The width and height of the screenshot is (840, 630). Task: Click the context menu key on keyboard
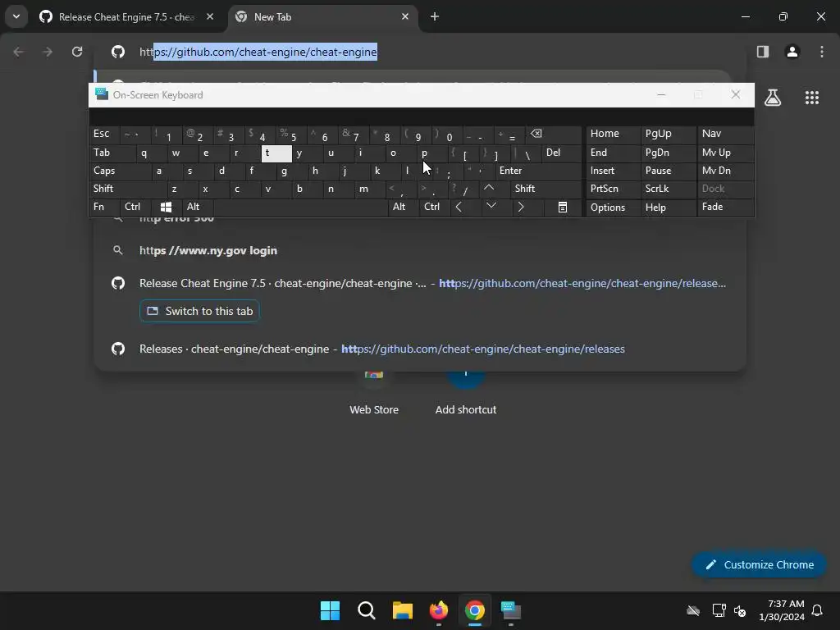(x=563, y=207)
